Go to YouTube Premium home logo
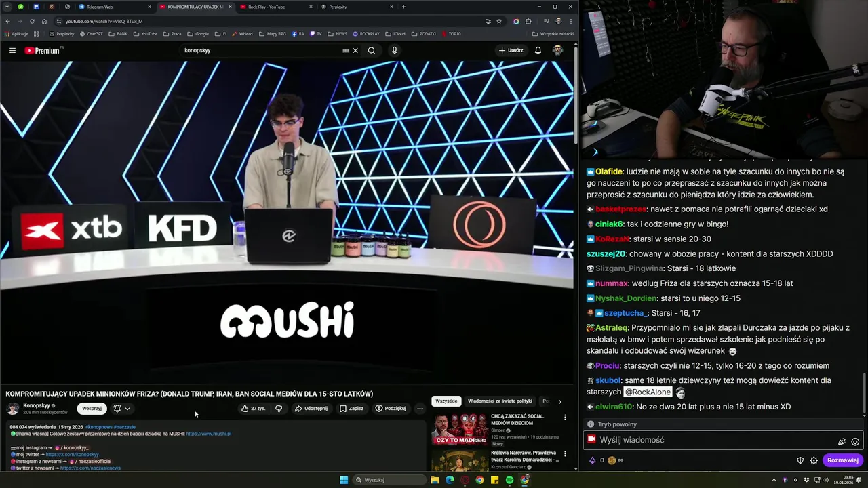Viewport: 868px width, 488px height. 43,50
